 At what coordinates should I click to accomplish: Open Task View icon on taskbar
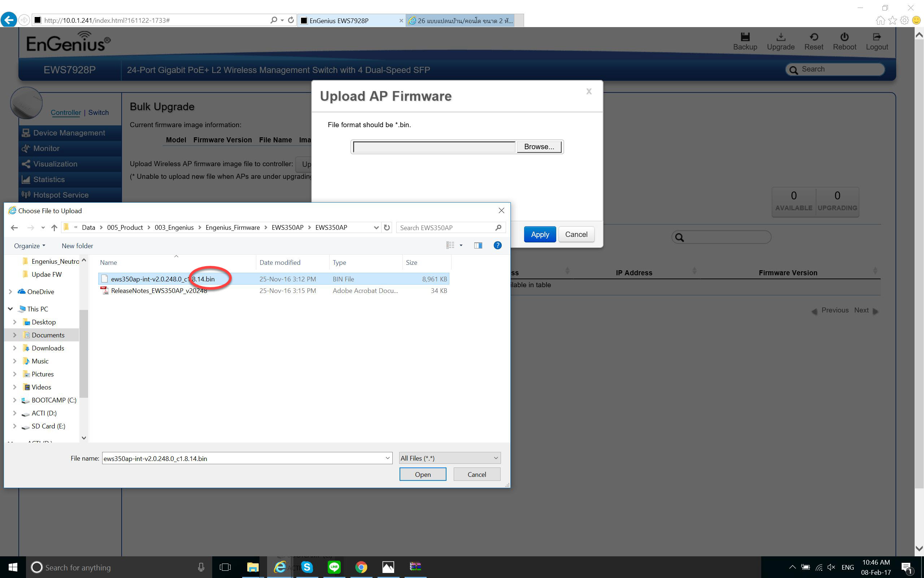click(x=225, y=567)
